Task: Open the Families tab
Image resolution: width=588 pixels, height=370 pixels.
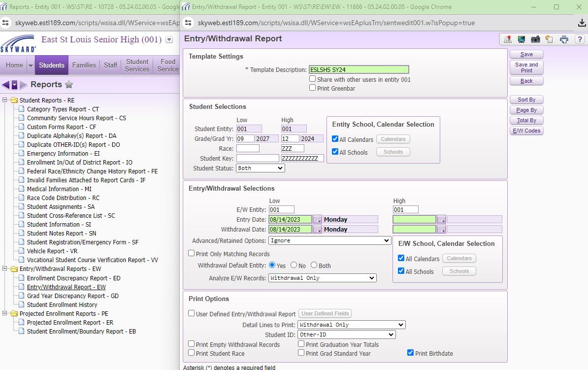Action: (84, 65)
